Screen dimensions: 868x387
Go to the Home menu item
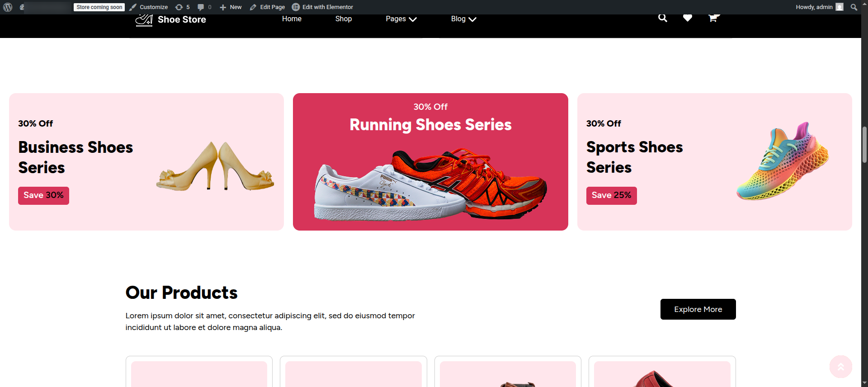292,19
